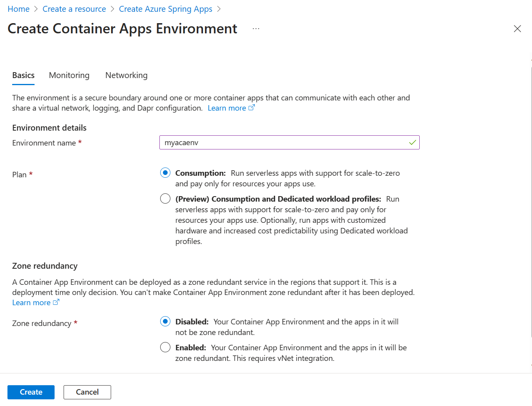Switch to the Monitoring tab
The height and width of the screenshot is (406, 532).
[69, 75]
